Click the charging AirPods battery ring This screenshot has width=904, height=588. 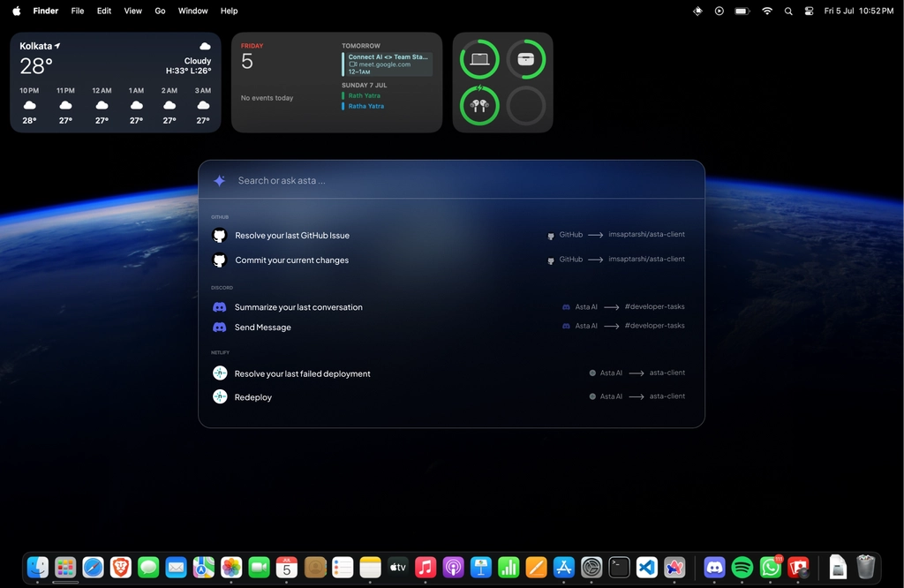[x=479, y=105]
